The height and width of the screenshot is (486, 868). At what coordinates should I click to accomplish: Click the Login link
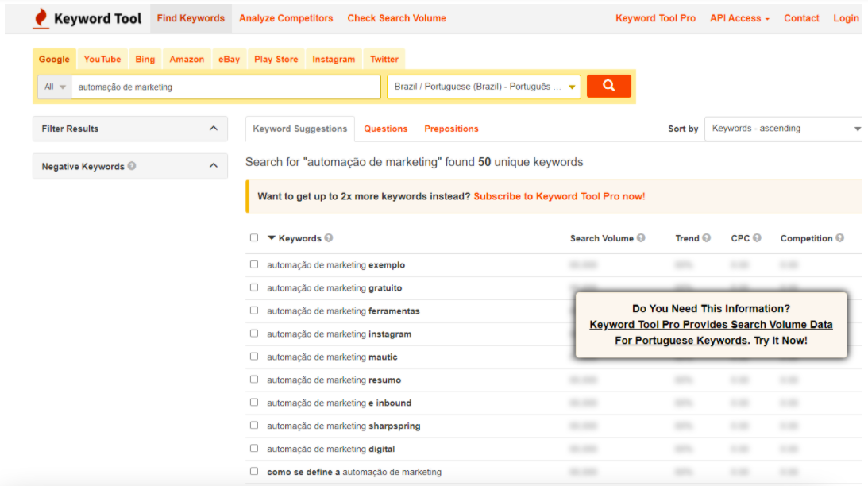coord(846,18)
